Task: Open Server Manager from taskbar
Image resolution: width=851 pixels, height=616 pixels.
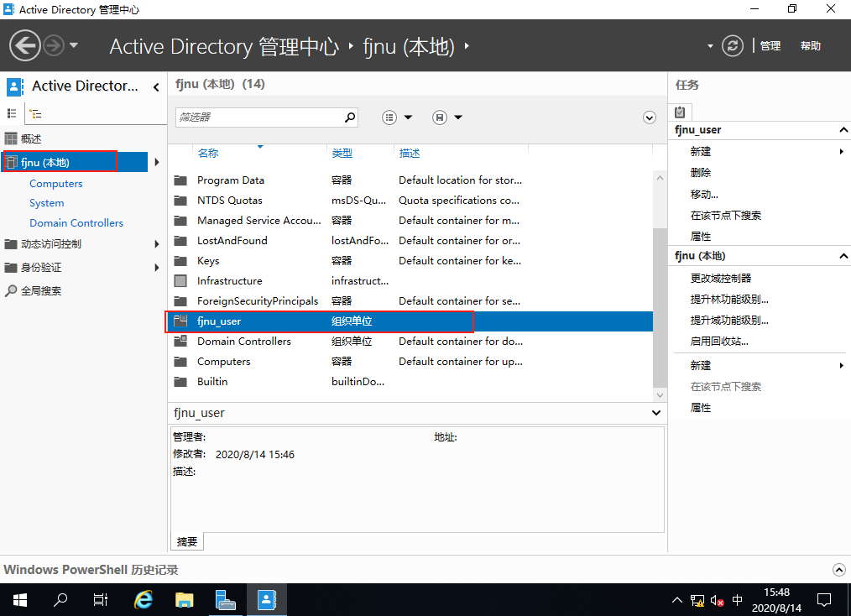Action: (x=225, y=600)
